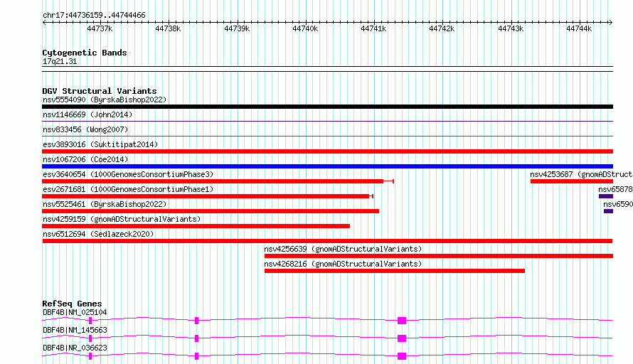The width and height of the screenshot is (633, 364).
Task: Open nsv4256639 (gnomADStructuralVariants) label
Action: [x=343, y=249]
